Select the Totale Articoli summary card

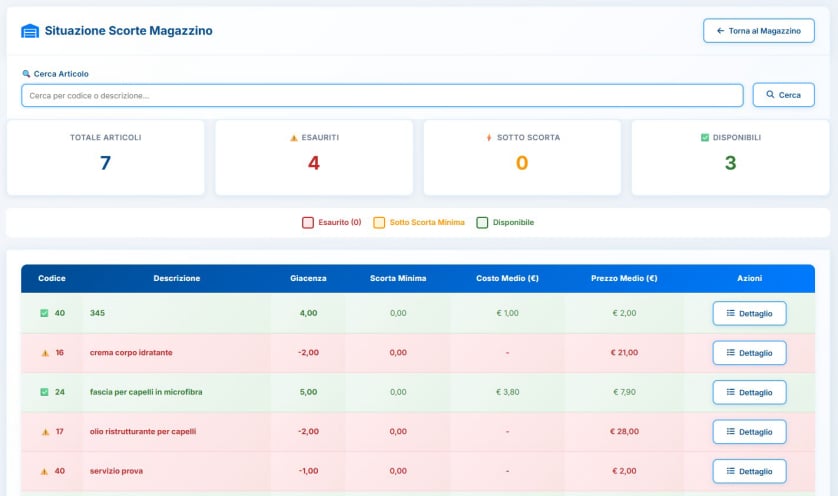105,157
